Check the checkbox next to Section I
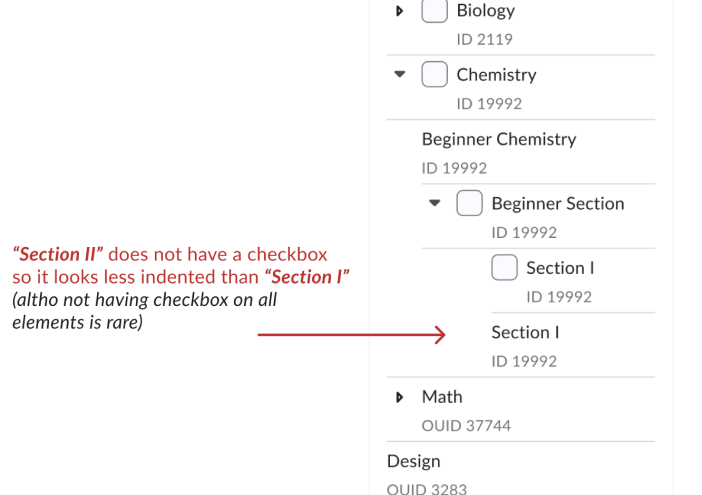This screenshot has height=495, width=702. click(x=505, y=267)
